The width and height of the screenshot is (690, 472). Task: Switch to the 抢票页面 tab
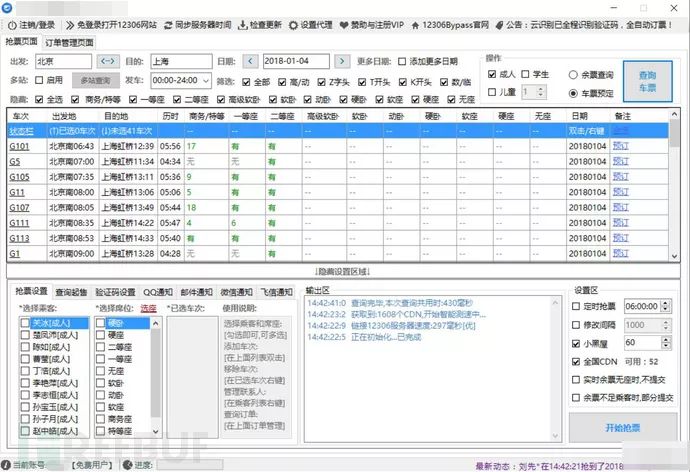21,42
